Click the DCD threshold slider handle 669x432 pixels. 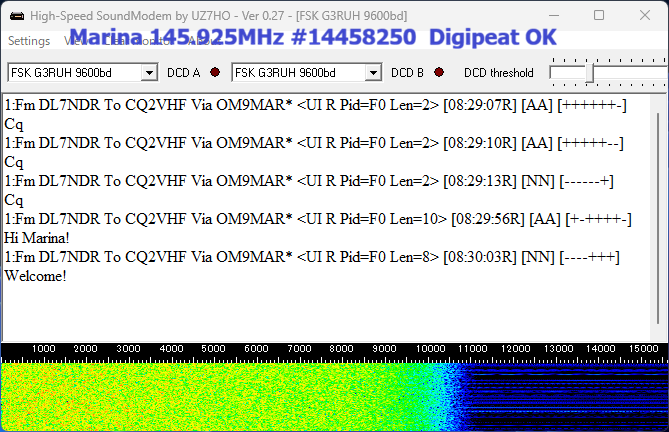590,73
